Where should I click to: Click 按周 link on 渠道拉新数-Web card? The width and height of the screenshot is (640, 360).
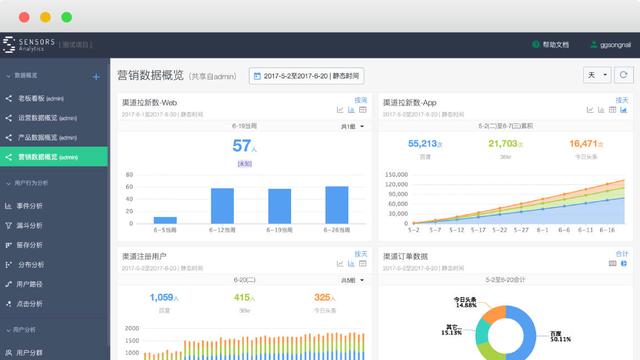[361, 100]
